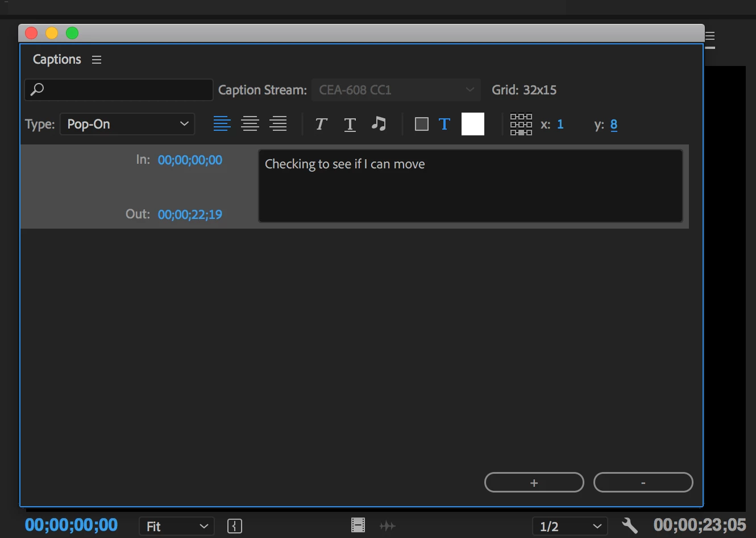
Task: Open the Caption Stream dropdown
Action: (396, 90)
